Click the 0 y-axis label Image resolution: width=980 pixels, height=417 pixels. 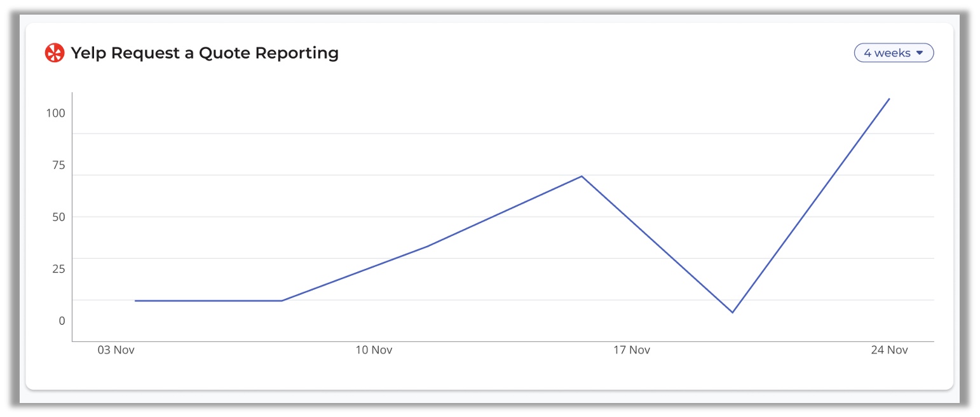pos(62,320)
